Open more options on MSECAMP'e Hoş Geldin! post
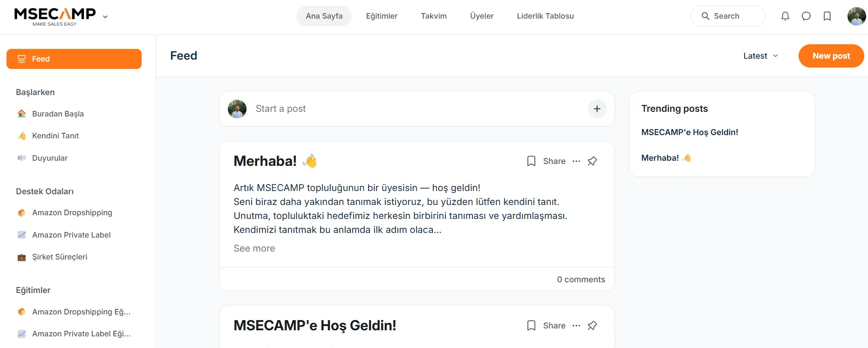The width and height of the screenshot is (868, 348). (576, 326)
